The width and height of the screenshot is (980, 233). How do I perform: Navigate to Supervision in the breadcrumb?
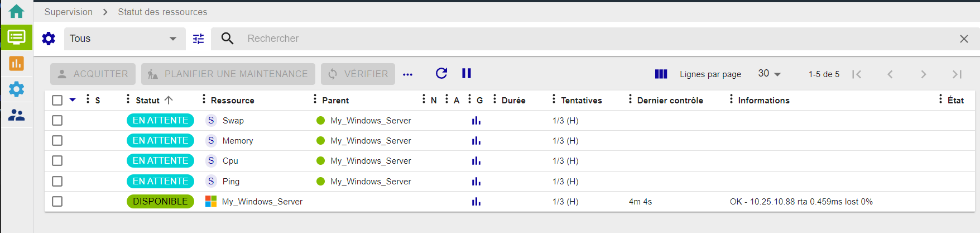(68, 12)
